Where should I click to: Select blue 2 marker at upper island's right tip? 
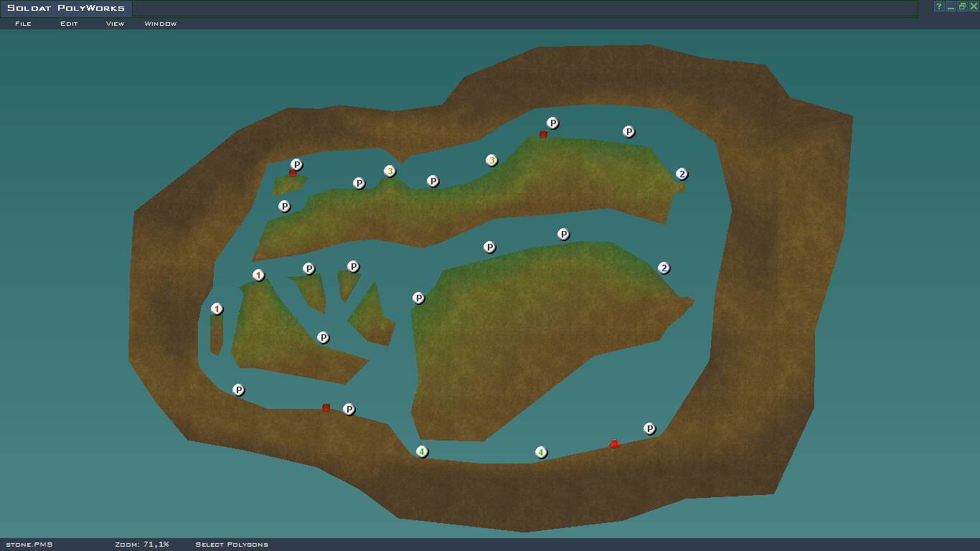pos(682,174)
